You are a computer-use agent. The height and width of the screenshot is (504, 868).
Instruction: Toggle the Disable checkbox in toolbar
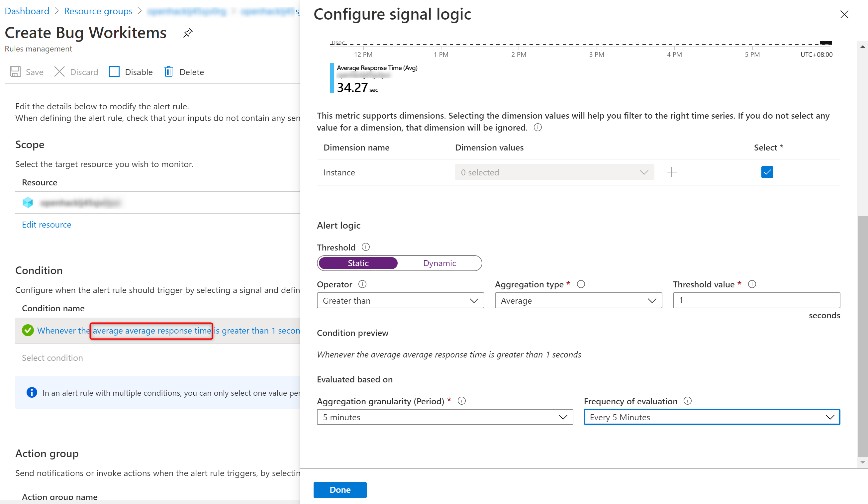[114, 72]
